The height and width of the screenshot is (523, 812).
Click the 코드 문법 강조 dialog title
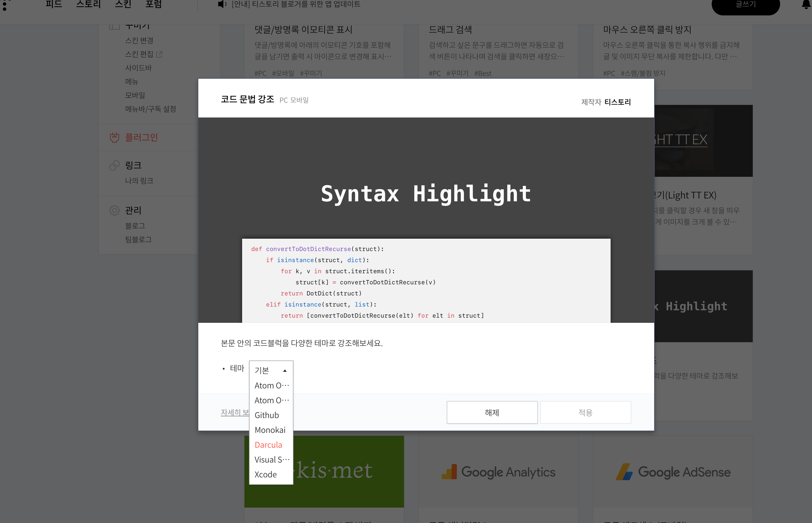point(247,99)
